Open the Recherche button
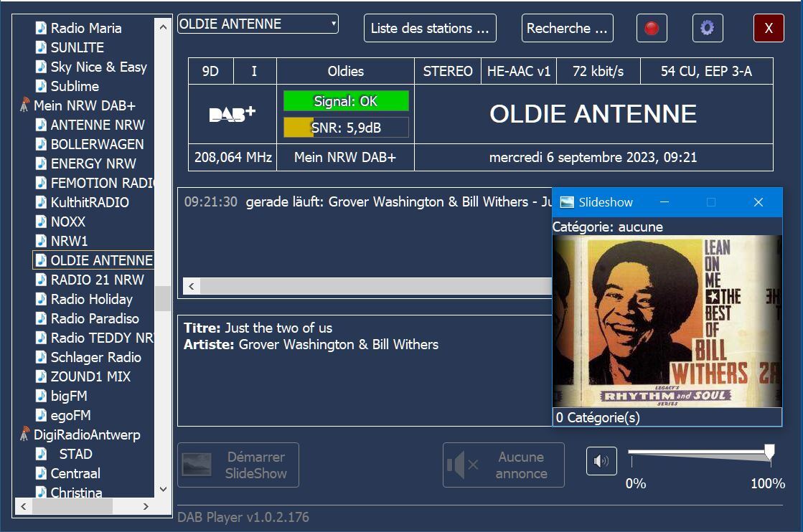This screenshot has height=532, width=803. [568, 28]
